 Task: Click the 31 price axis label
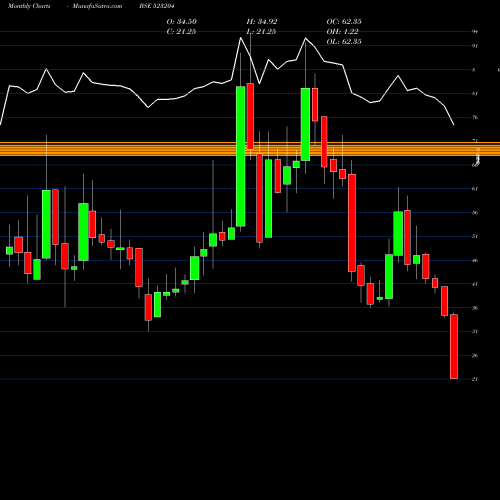(x=475, y=332)
